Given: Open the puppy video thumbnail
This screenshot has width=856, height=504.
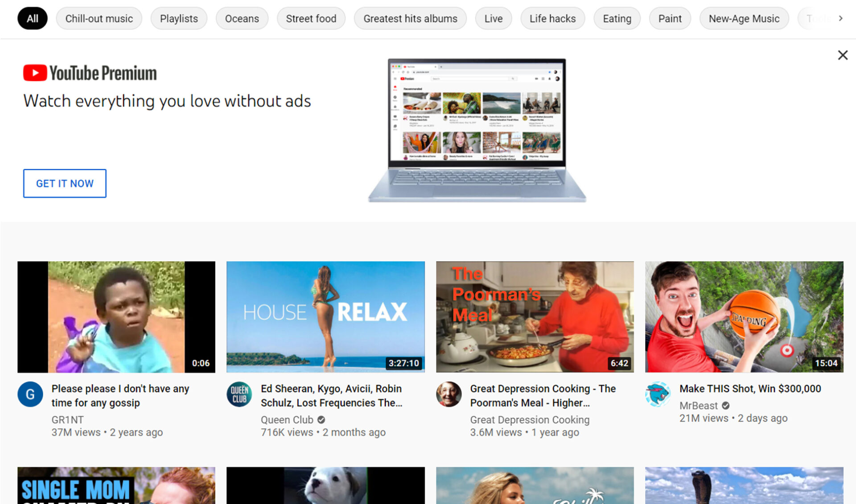Looking at the screenshot, I should pyautogui.click(x=325, y=485).
